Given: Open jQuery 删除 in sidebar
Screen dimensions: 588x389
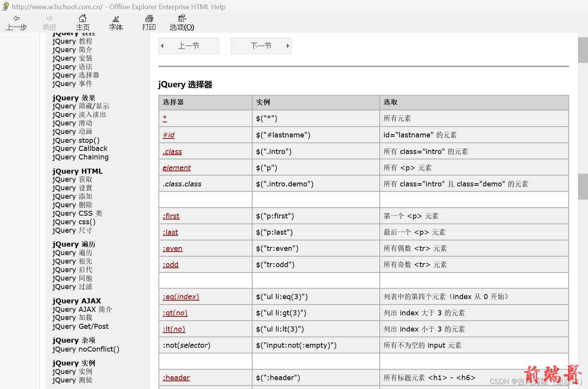Looking at the screenshot, I should pos(72,205).
